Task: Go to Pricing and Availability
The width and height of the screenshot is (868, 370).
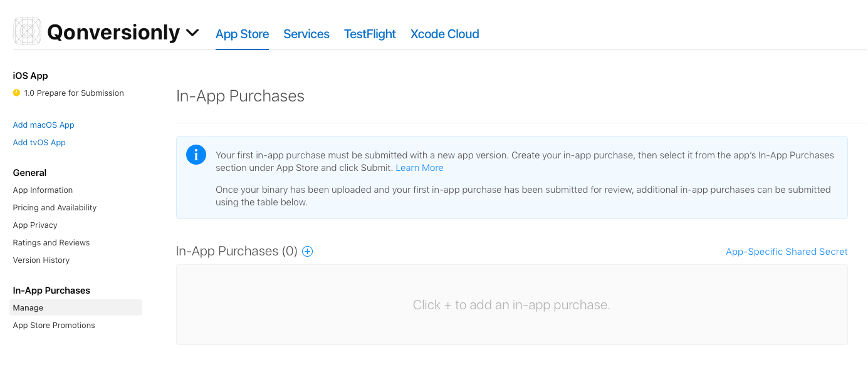Action: pyautogui.click(x=55, y=208)
